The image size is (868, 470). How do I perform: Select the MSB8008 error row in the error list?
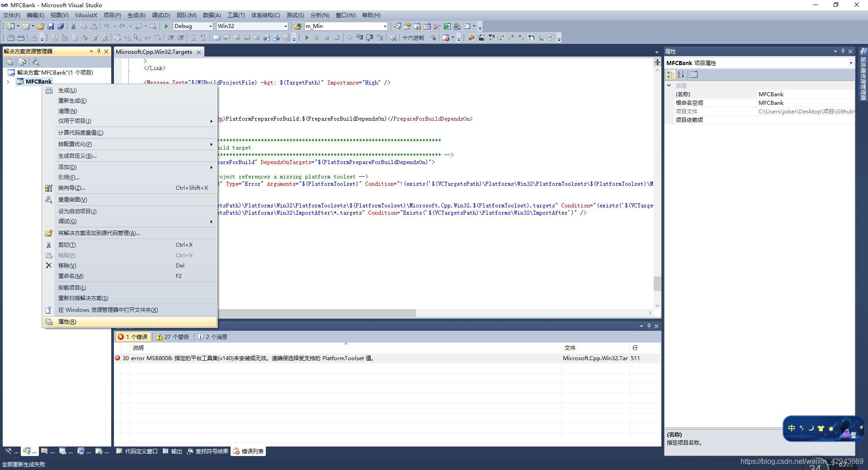pyautogui.click(x=387, y=358)
